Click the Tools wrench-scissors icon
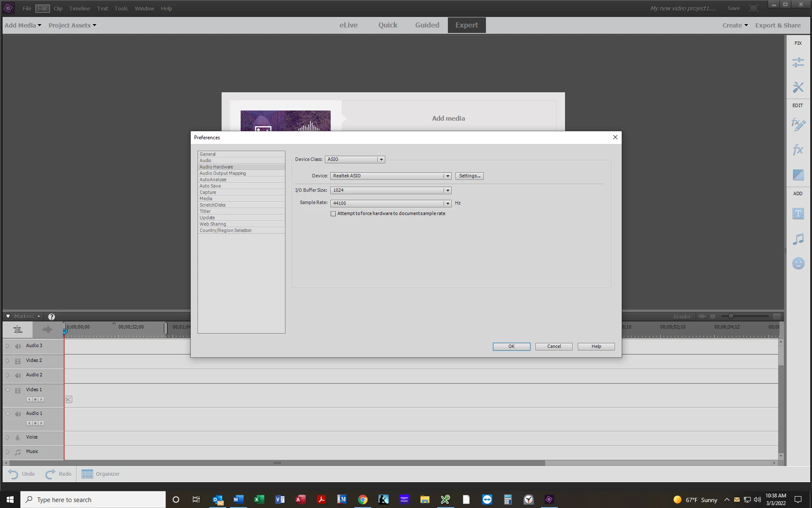 [x=798, y=87]
